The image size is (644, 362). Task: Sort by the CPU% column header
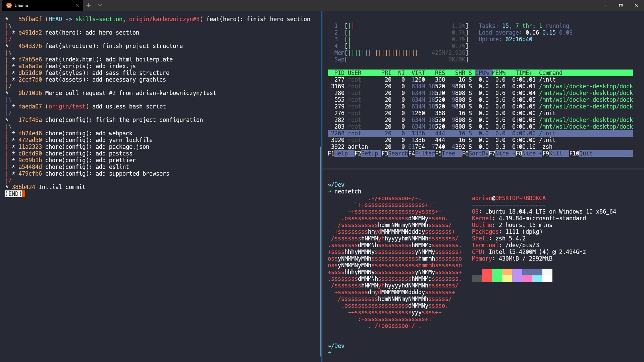482,73
